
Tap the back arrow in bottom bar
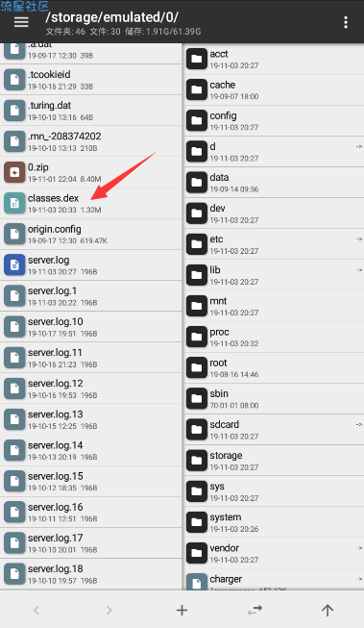click(x=36, y=610)
